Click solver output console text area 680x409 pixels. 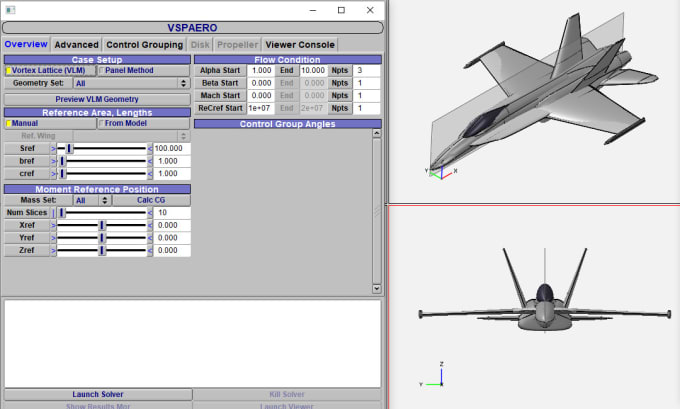(193, 344)
